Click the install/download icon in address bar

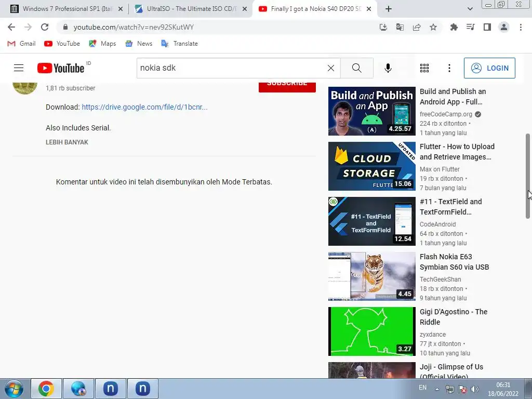tap(383, 27)
